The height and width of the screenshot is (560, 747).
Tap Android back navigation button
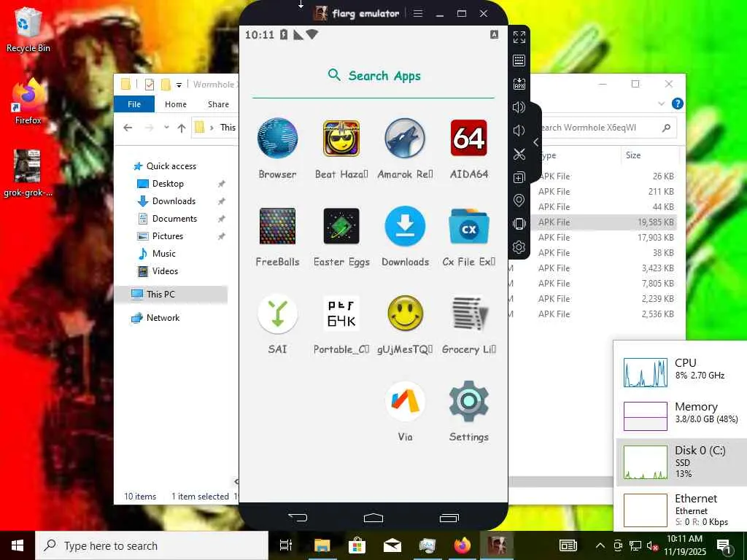tap(298, 518)
